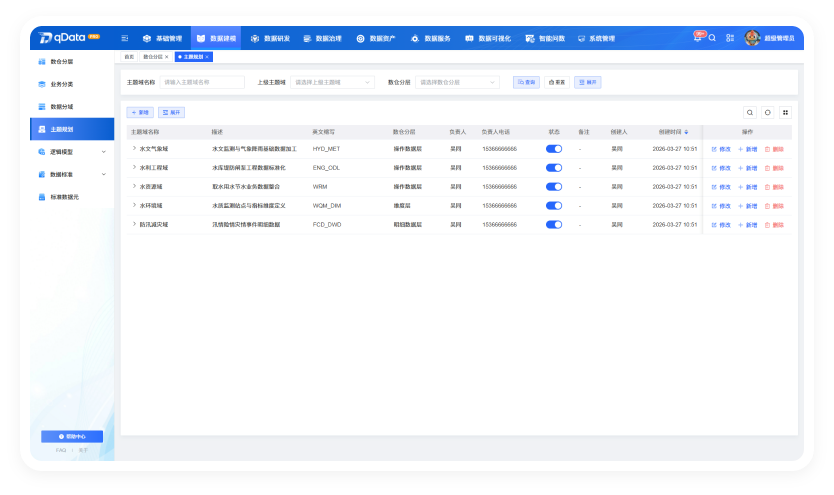Open the global search magnifier in header
The image size is (834, 495).
click(x=712, y=38)
